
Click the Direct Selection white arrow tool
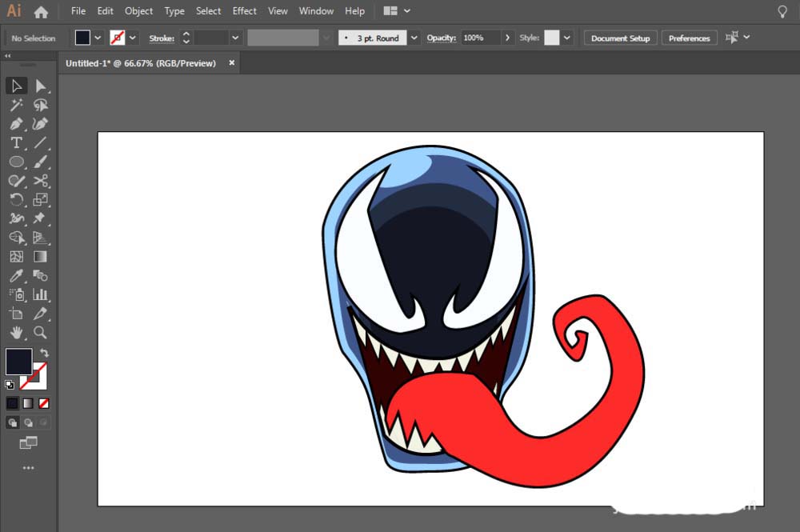41,86
